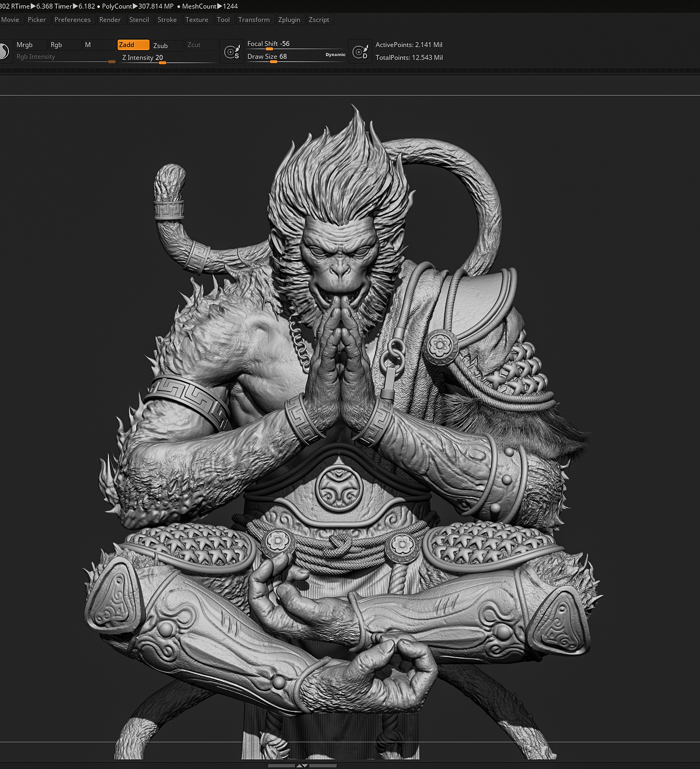
Task: Open the Picker menu
Action: tap(37, 20)
